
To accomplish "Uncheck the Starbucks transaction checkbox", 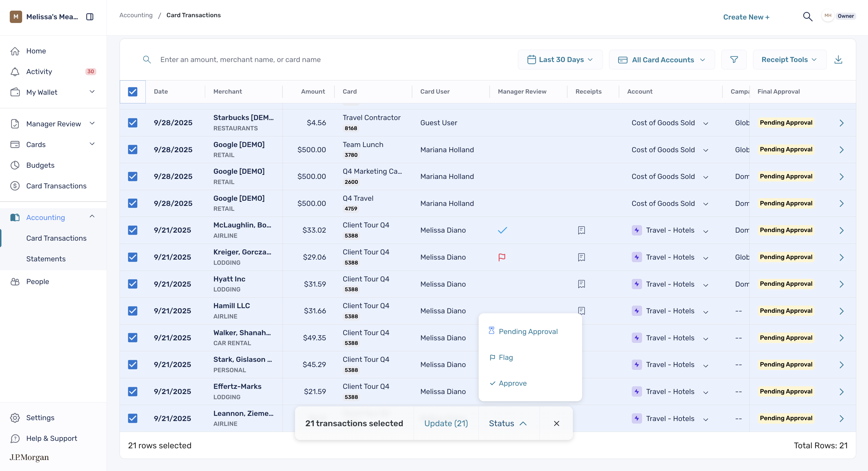I will point(133,123).
